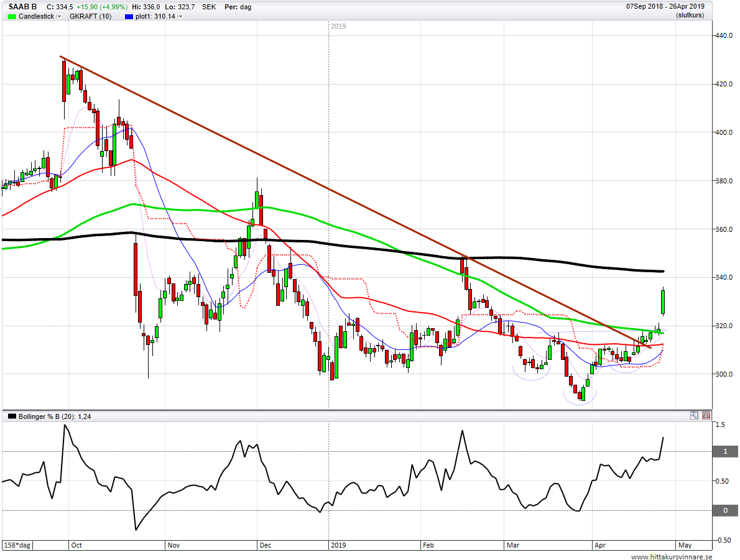
Task: Open www.hittakursvinnare.se link
Action: click(x=672, y=557)
